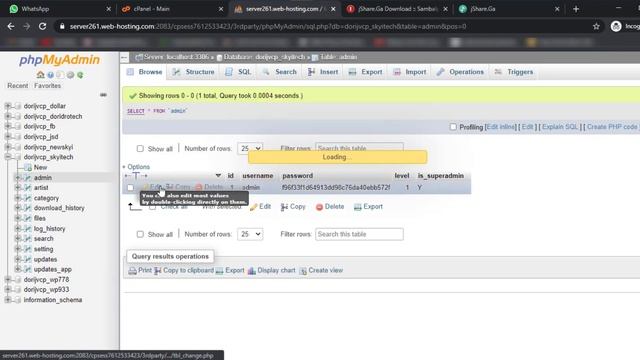Viewport: 640px width, 360px height.
Task: Click the Edit inline link
Action: 500,127
